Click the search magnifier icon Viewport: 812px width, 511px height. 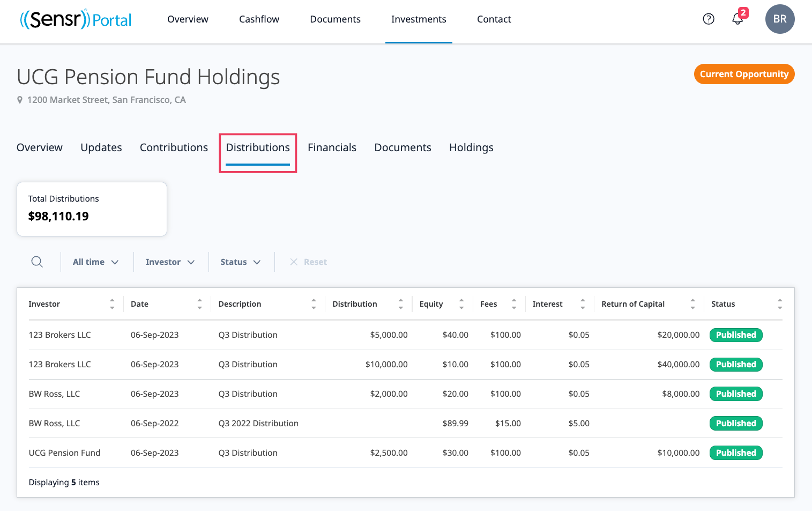click(37, 262)
